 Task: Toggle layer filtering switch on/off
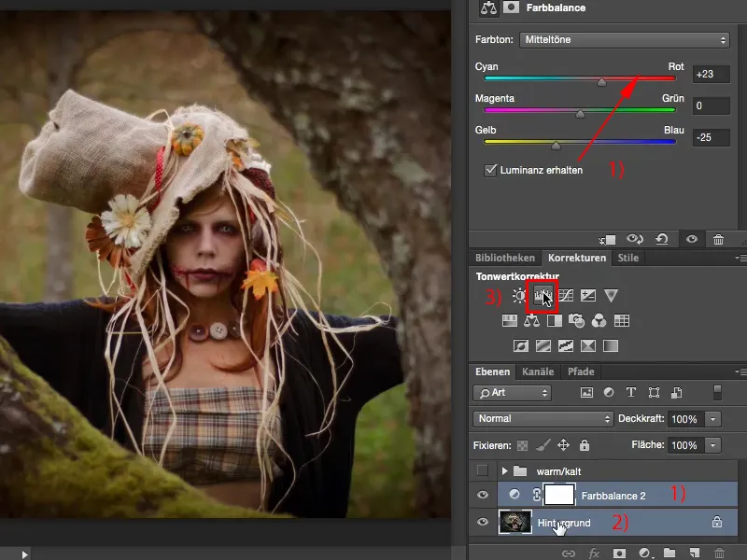(x=717, y=392)
